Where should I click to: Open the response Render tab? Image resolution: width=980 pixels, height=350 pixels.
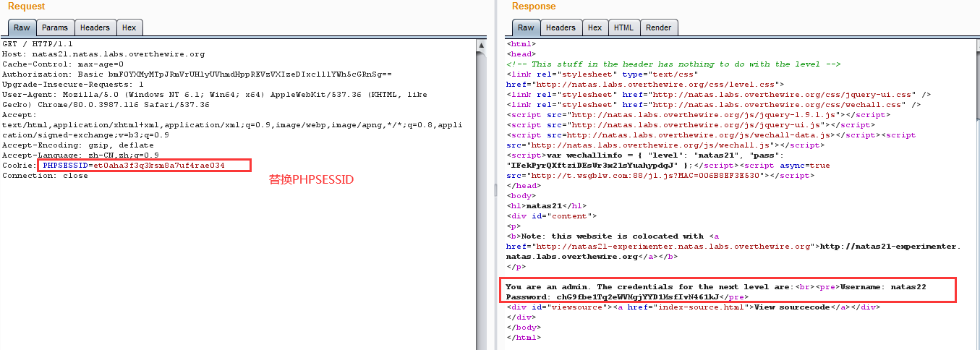[658, 27]
